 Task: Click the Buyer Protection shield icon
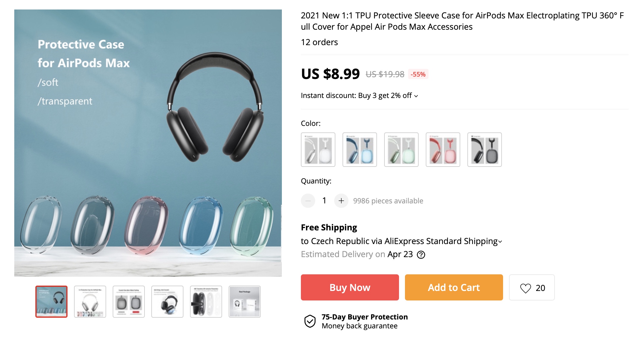pos(310,321)
